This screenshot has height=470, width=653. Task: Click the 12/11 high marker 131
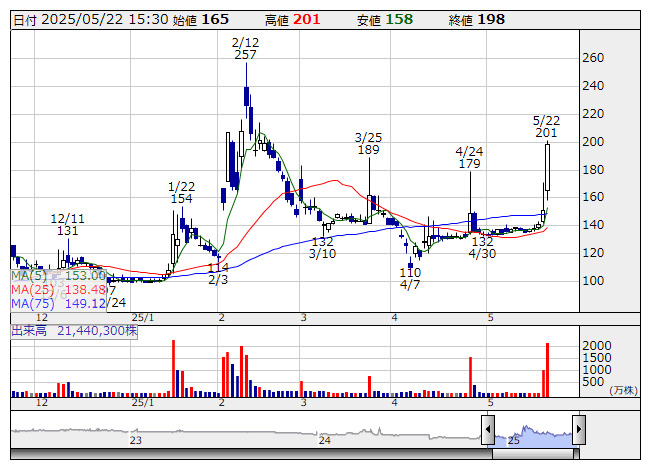(x=67, y=231)
